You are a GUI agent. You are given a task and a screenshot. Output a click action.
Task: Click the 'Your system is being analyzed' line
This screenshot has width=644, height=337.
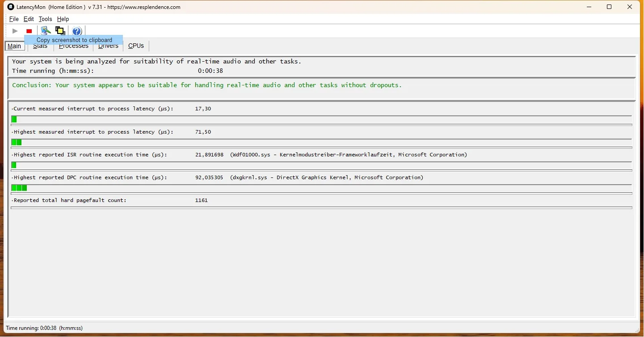click(157, 62)
